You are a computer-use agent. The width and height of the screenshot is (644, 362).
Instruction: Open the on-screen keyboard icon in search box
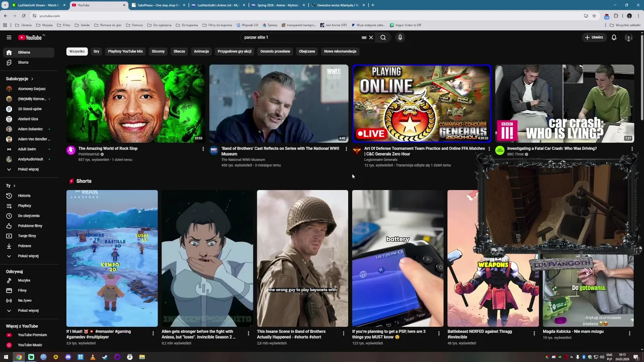364,37
